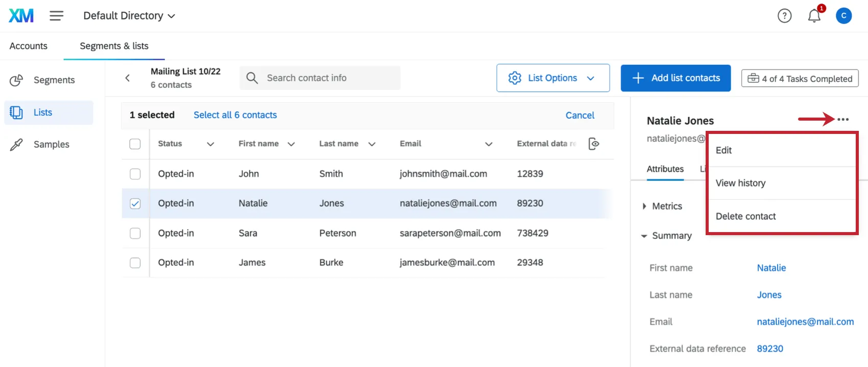The height and width of the screenshot is (367, 868).
Task: Switch to the Accounts tab
Action: click(x=29, y=46)
